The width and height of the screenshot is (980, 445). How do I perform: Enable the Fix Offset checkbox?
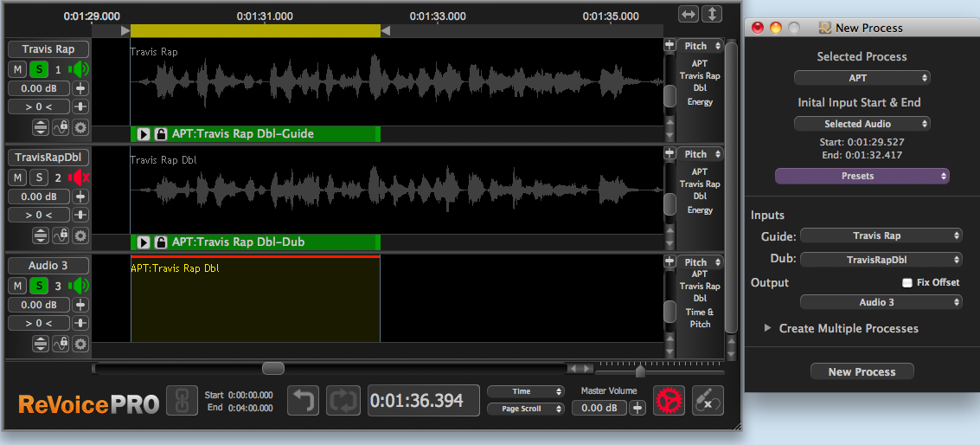click(907, 282)
